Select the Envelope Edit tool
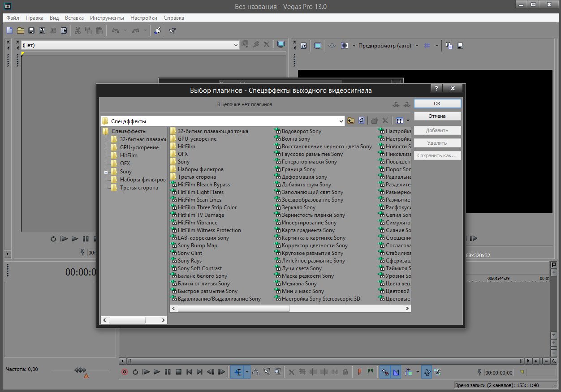561x392 pixels. click(256, 372)
